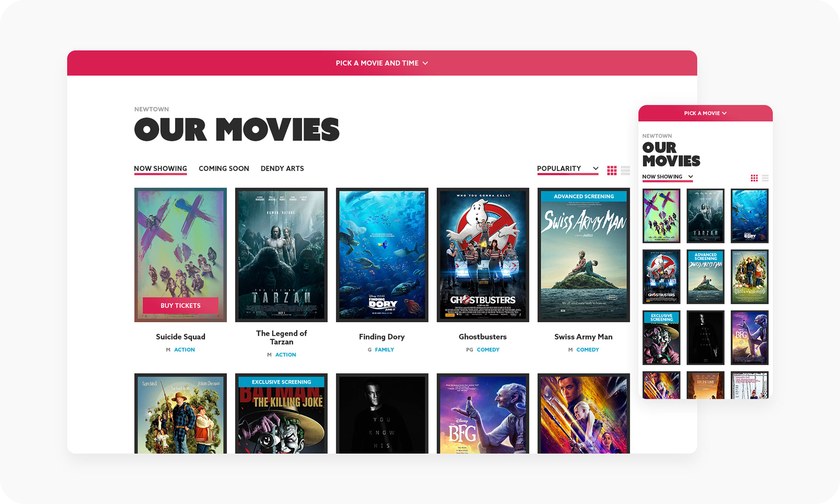Open Swiss Army Man title link
This screenshot has height=504, width=840.
(x=583, y=336)
